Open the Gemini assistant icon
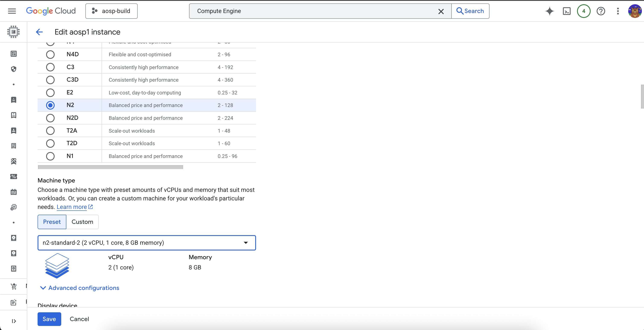The height and width of the screenshot is (330, 644). coord(549,11)
